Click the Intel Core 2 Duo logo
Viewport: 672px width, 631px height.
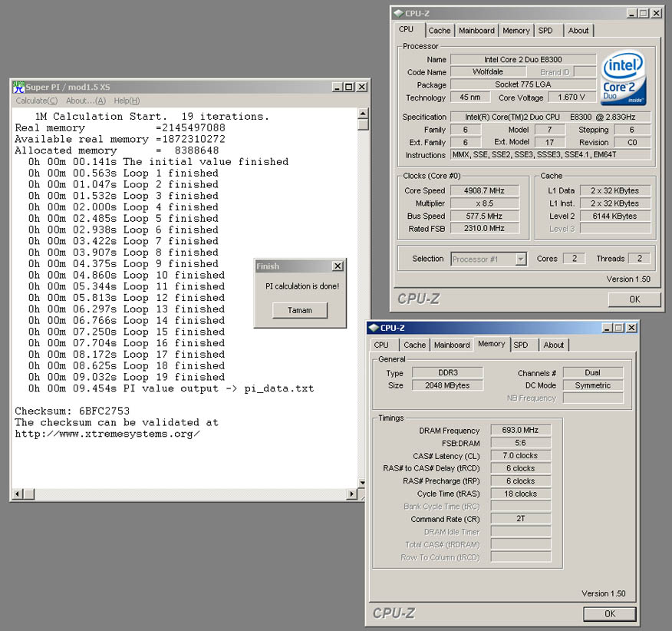[623, 78]
